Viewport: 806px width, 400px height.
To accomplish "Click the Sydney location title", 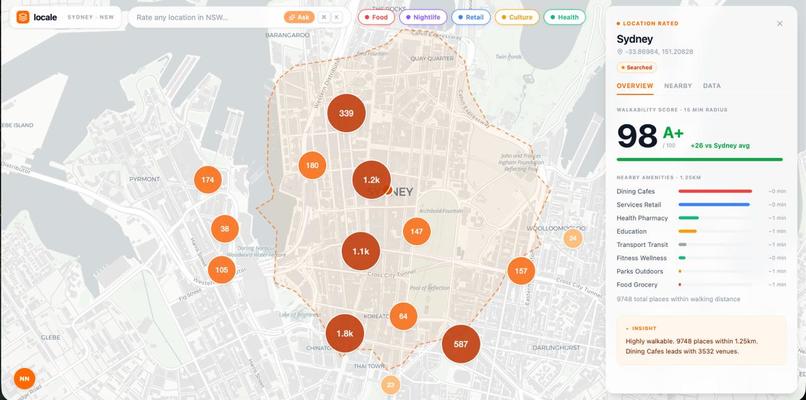I will [635, 39].
